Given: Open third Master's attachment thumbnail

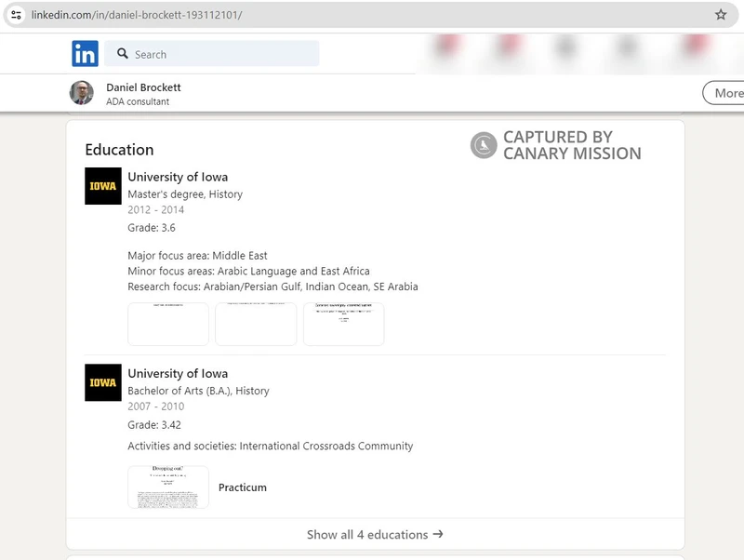Looking at the screenshot, I should tap(343, 324).
